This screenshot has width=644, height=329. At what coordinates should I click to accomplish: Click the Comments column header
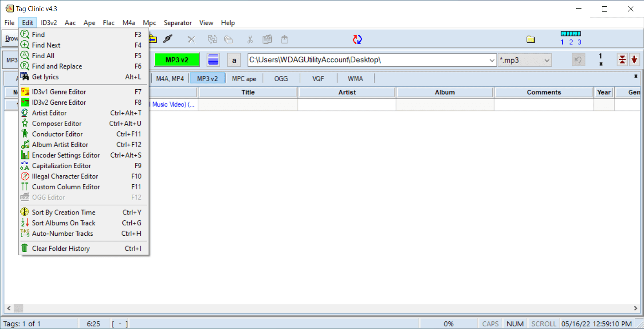544,92
